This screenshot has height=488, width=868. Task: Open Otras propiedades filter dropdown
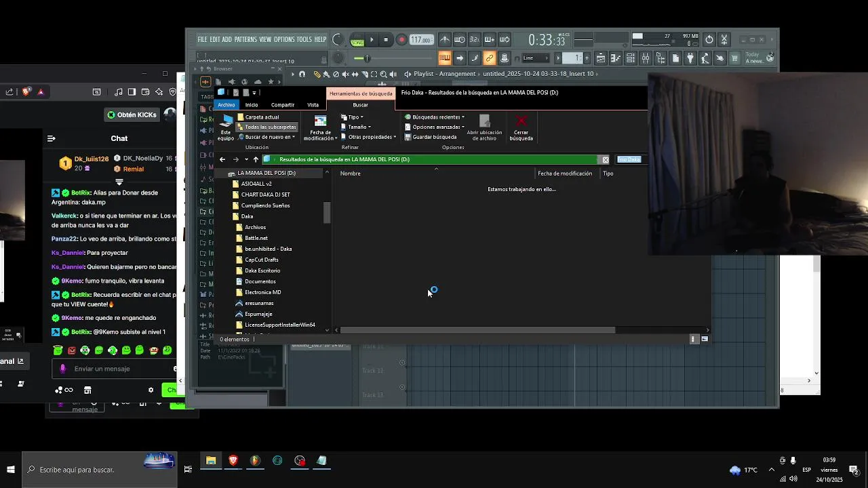(x=368, y=137)
